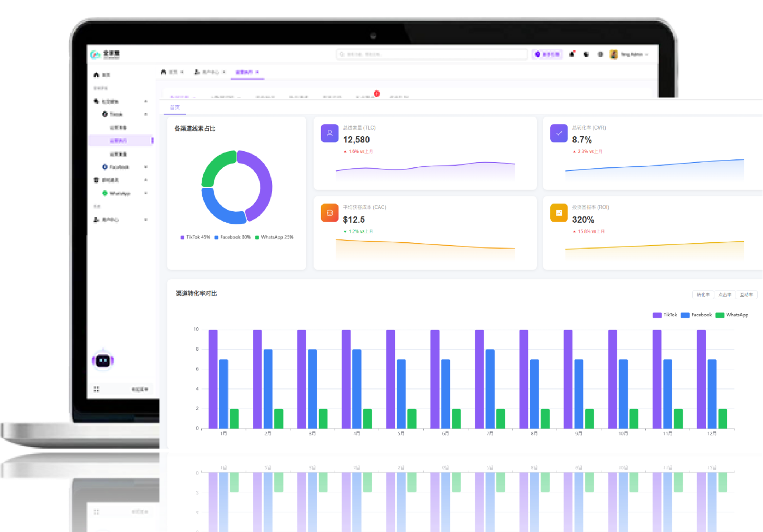Click the grid icon at sidebar bottom
Viewport: 763px width, 532px height.
(96, 389)
